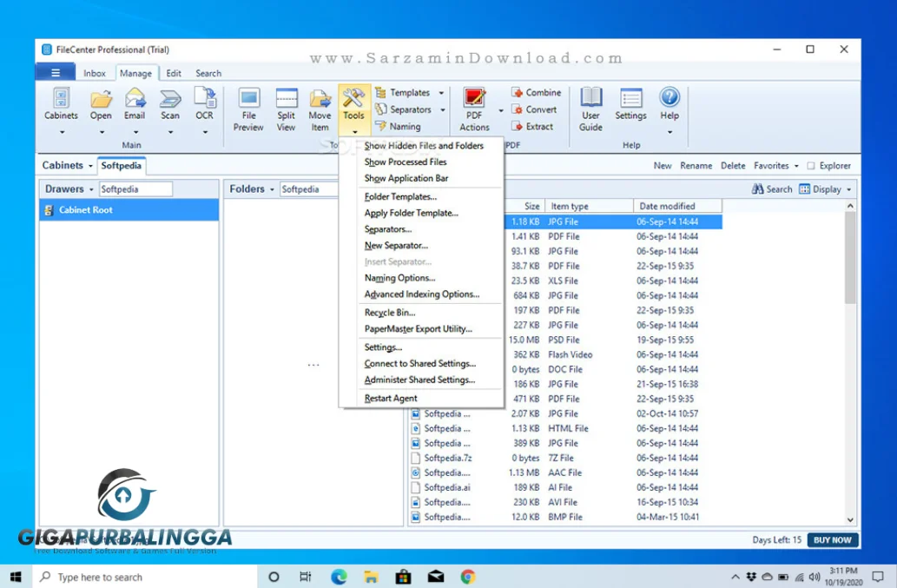Click the Email ribbon icon
This screenshot has height=588, width=897.
coord(135,98)
